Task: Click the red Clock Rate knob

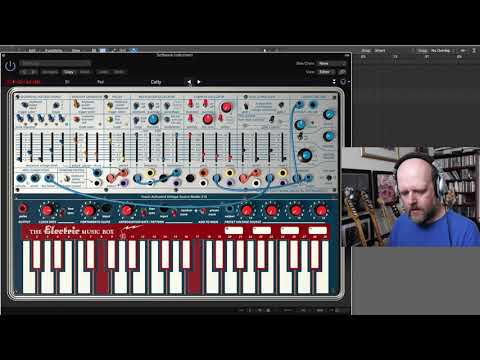Action: (x=47, y=210)
